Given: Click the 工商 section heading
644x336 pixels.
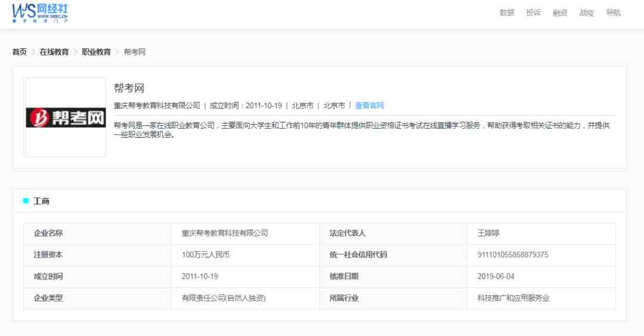Looking at the screenshot, I should click(x=41, y=201).
